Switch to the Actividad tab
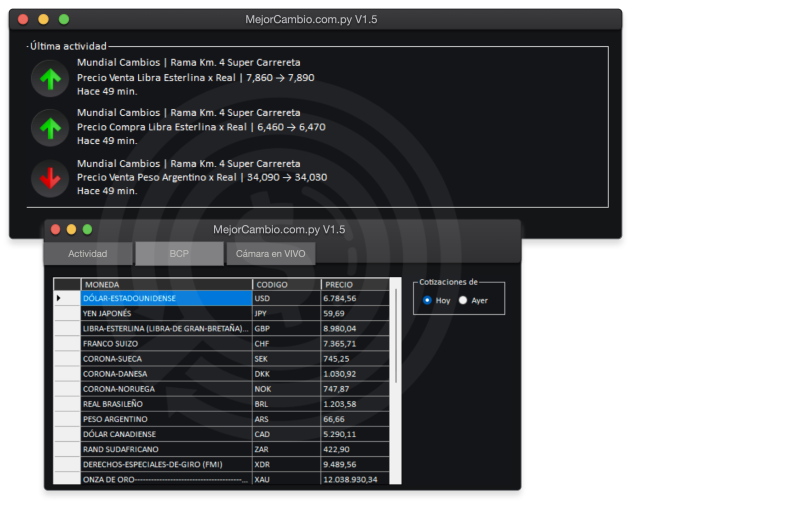 (87, 254)
